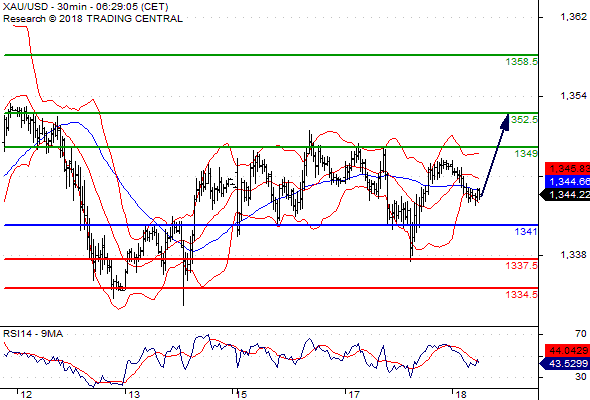Image resolution: width=590 pixels, height=400 pixels.
Task: Click the RSI 70 level label
Action: pos(581,334)
